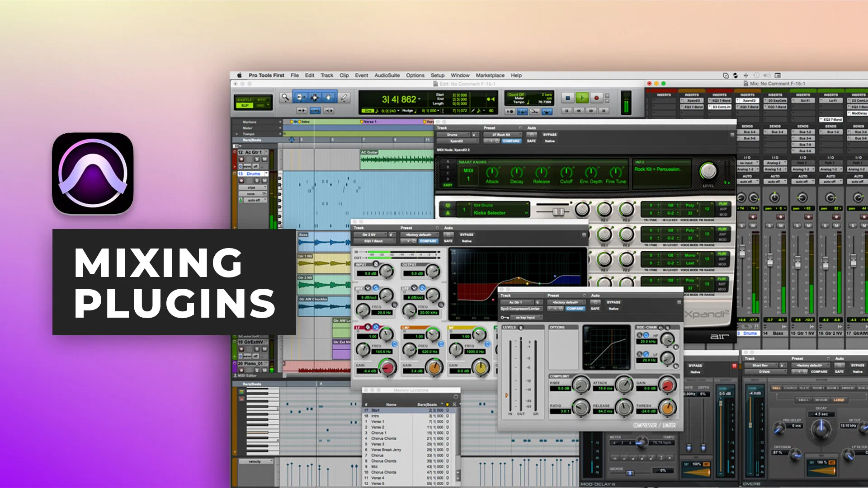Open the Drums channel 'no input' selector
The image size is (868, 488).
tap(747, 163)
